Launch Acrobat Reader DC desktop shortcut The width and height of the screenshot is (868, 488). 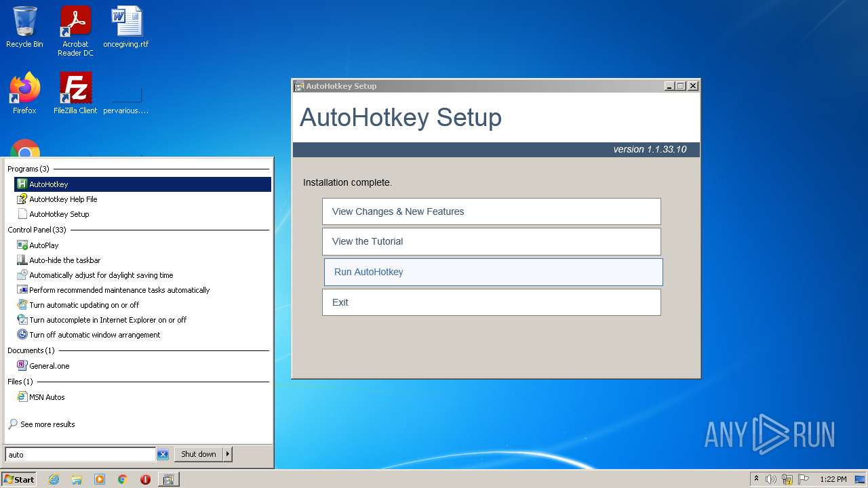75,31
